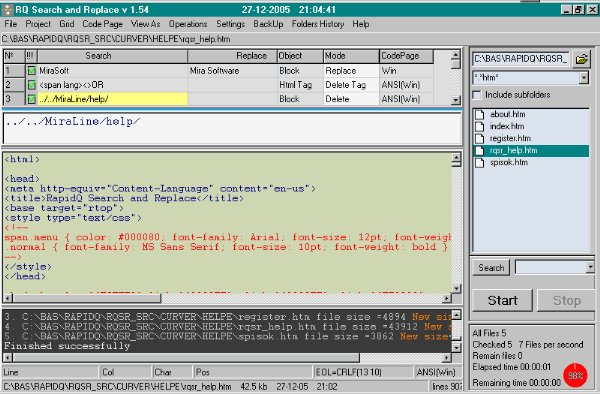
Task: Open the Settings menu
Action: [x=230, y=24]
